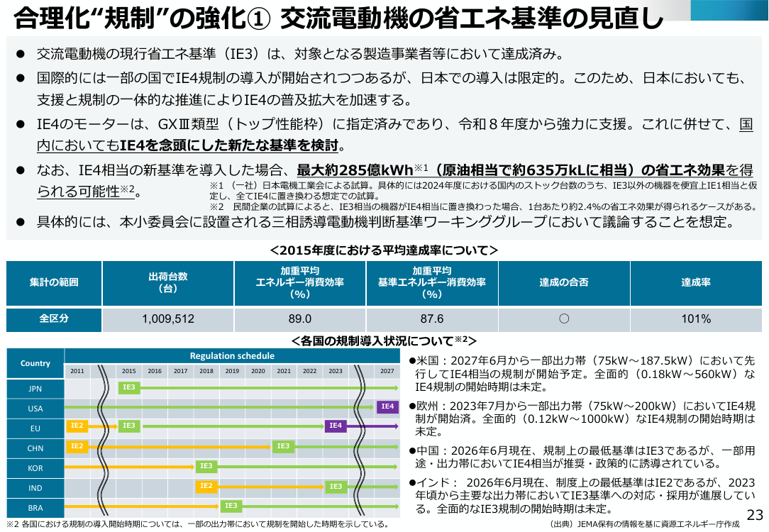
Task: Click the bullet starting 交流電動機の現行省エネ基準(IE3)
Action: pos(300,53)
